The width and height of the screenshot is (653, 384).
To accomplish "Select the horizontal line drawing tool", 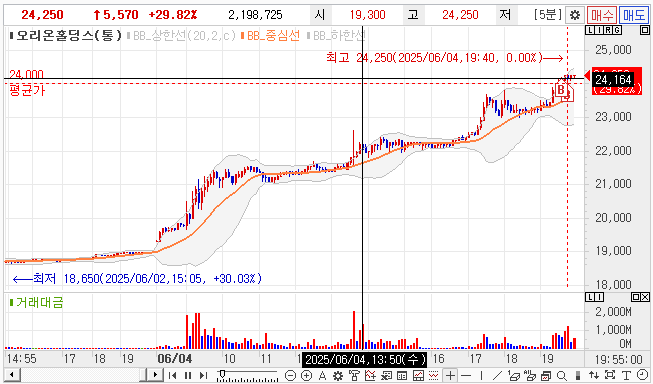I will click(x=466, y=375).
